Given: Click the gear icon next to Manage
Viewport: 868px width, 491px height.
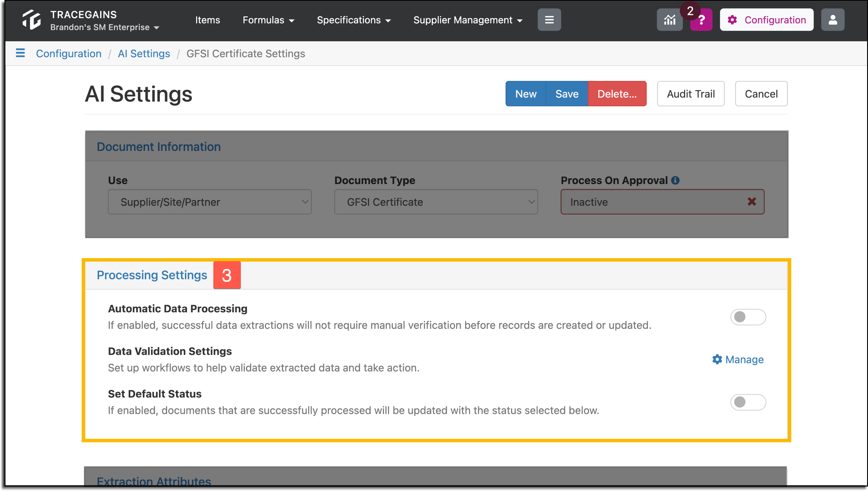Looking at the screenshot, I should 717,359.
